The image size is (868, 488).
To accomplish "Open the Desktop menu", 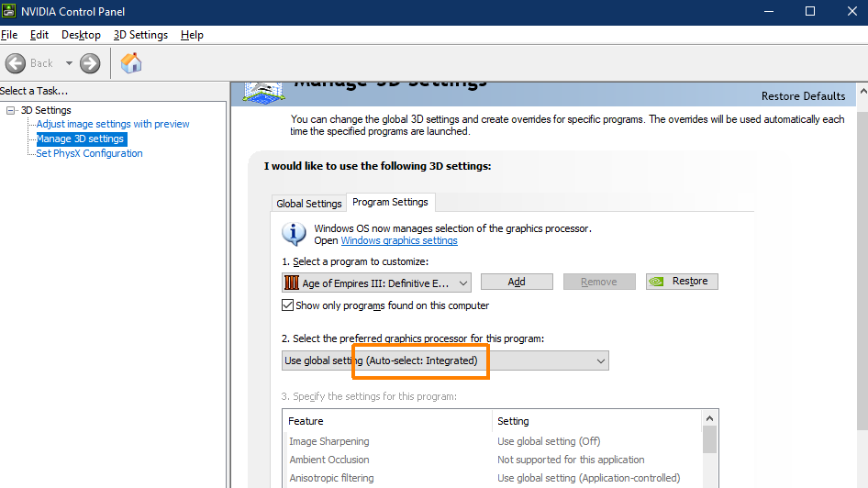I will click(x=81, y=35).
